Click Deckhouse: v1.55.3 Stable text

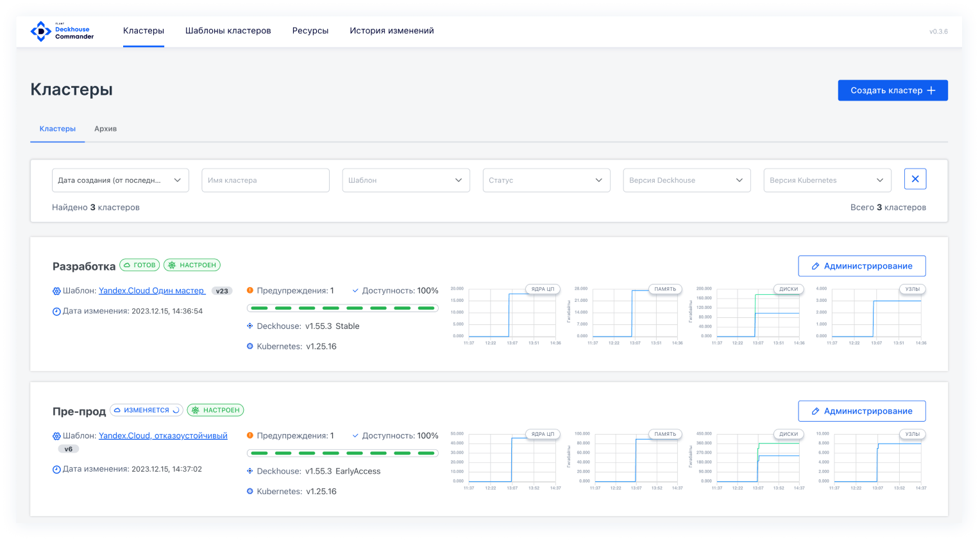308,326
